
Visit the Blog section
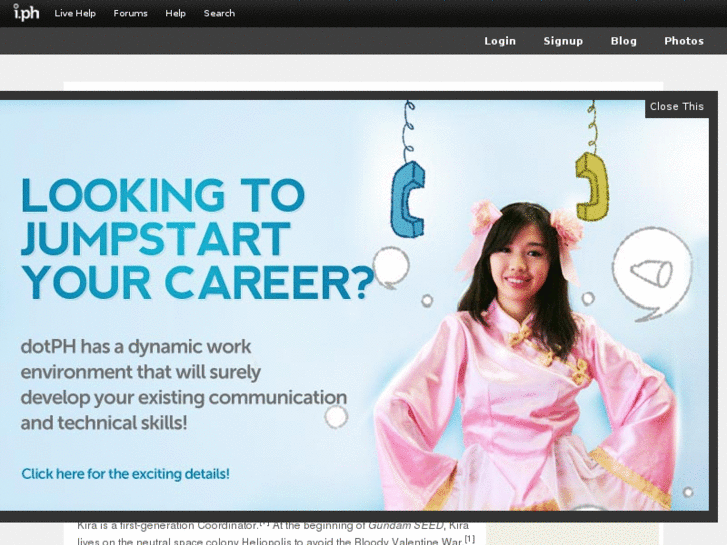tap(624, 41)
